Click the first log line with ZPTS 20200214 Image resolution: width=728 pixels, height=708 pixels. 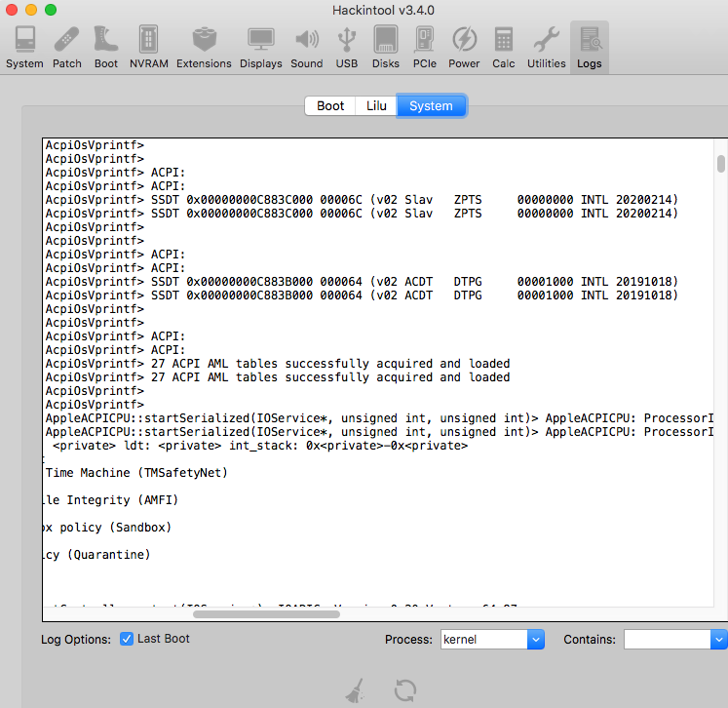[362, 200]
